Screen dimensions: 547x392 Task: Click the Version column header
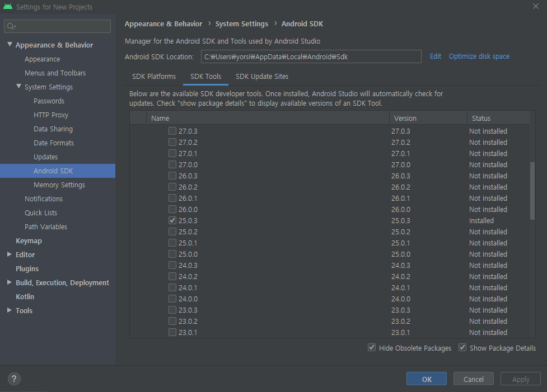pyautogui.click(x=428, y=118)
